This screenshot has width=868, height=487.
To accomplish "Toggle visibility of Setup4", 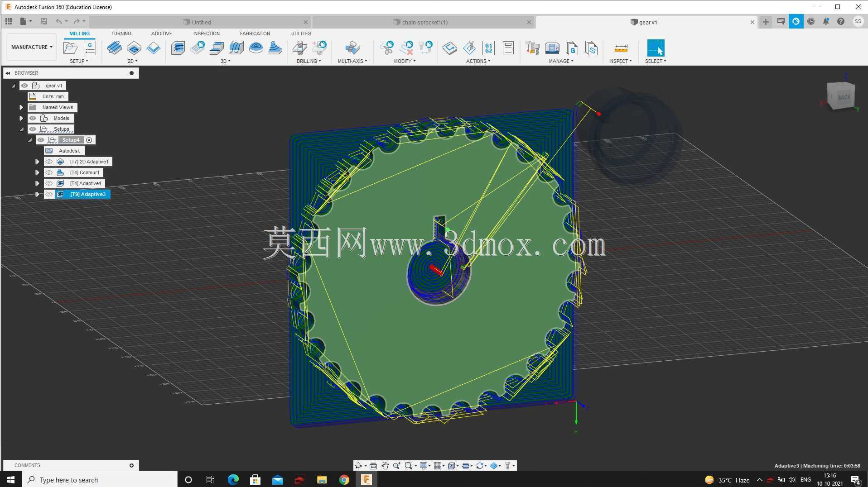I will tap(41, 140).
